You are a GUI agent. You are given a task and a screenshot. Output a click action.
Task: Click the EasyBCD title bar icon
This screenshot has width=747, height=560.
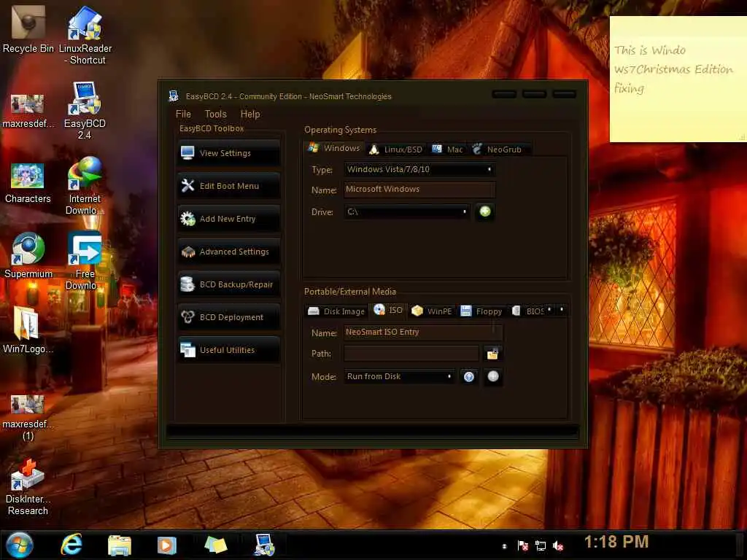174,96
